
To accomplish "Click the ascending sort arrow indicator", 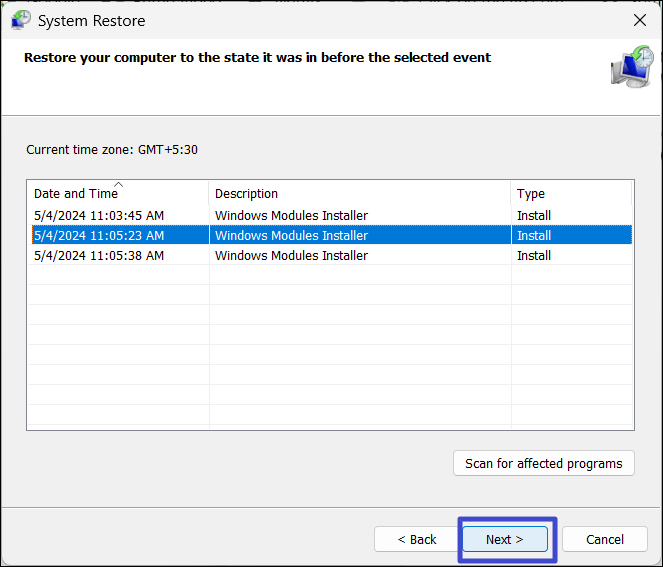I will click(x=119, y=184).
